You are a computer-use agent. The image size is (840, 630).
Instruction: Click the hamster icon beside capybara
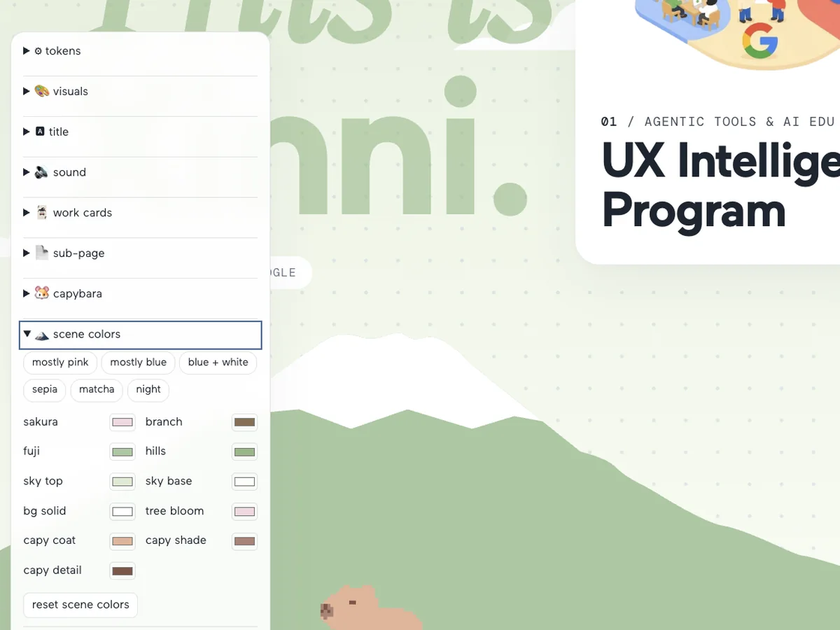pyautogui.click(x=42, y=293)
